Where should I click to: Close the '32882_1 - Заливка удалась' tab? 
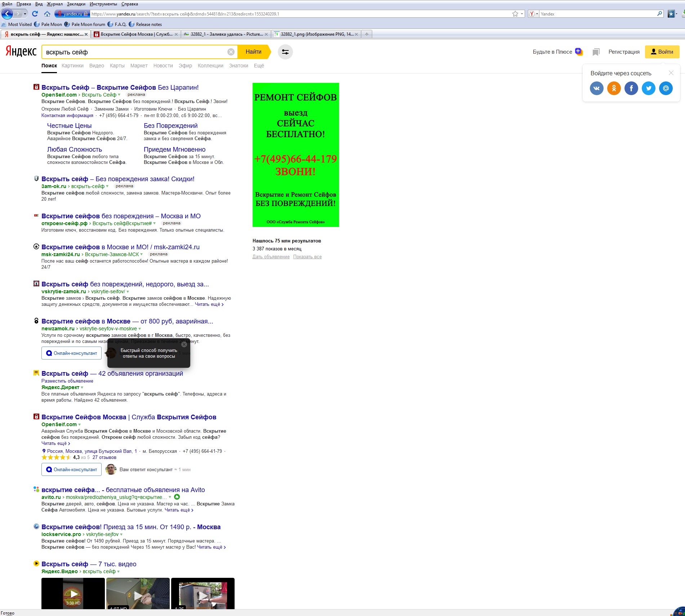266,34
